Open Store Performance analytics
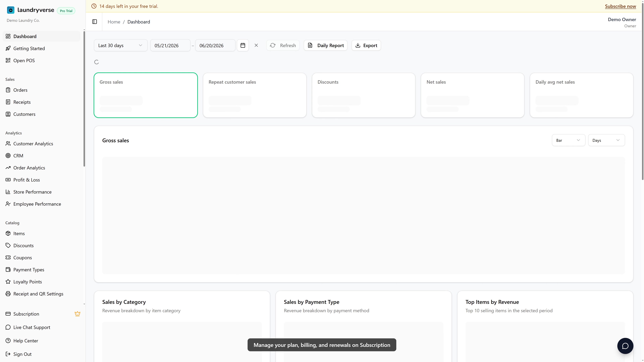 coord(41,192)
